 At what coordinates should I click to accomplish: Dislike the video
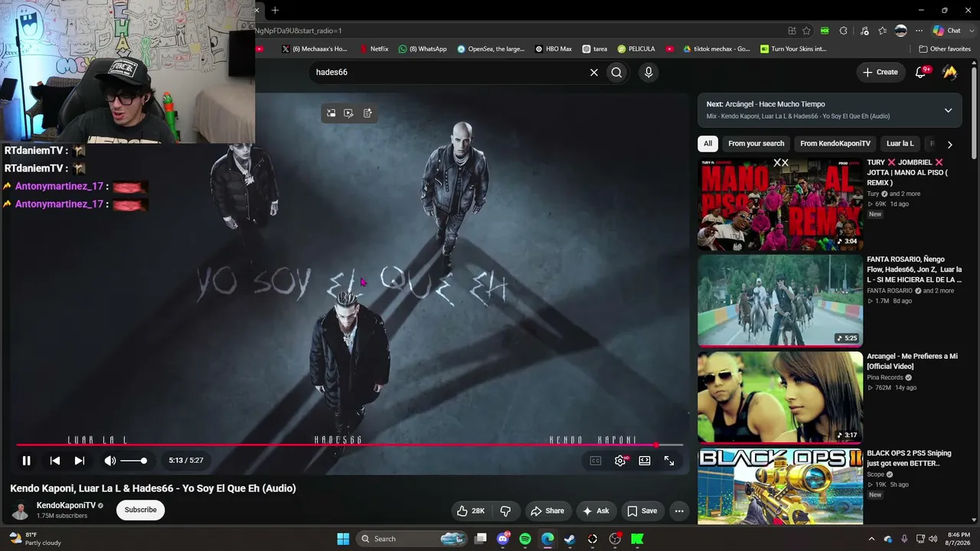[x=505, y=511]
